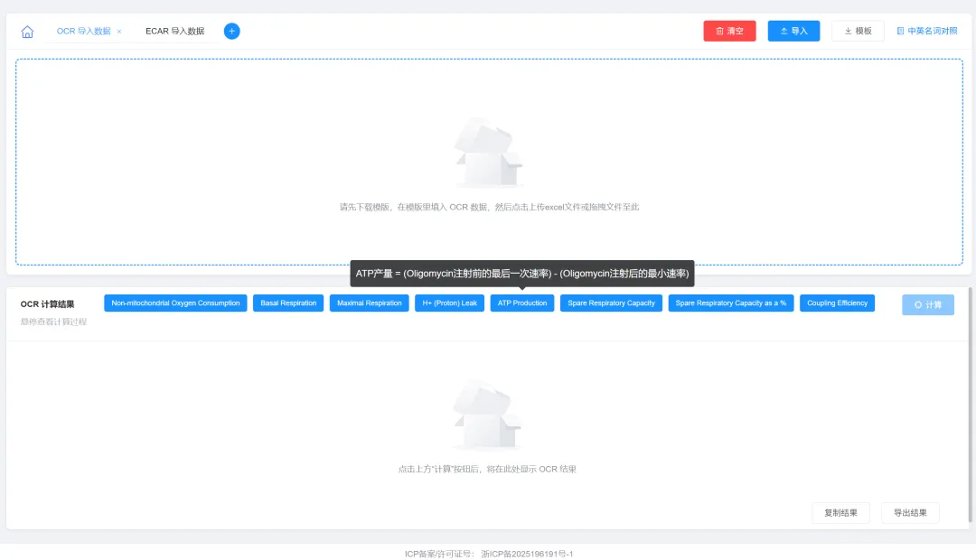This screenshot has width=976, height=560.
Task: Select Non-mitochondrial Oxygen Consumption tag
Action: click(x=175, y=303)
